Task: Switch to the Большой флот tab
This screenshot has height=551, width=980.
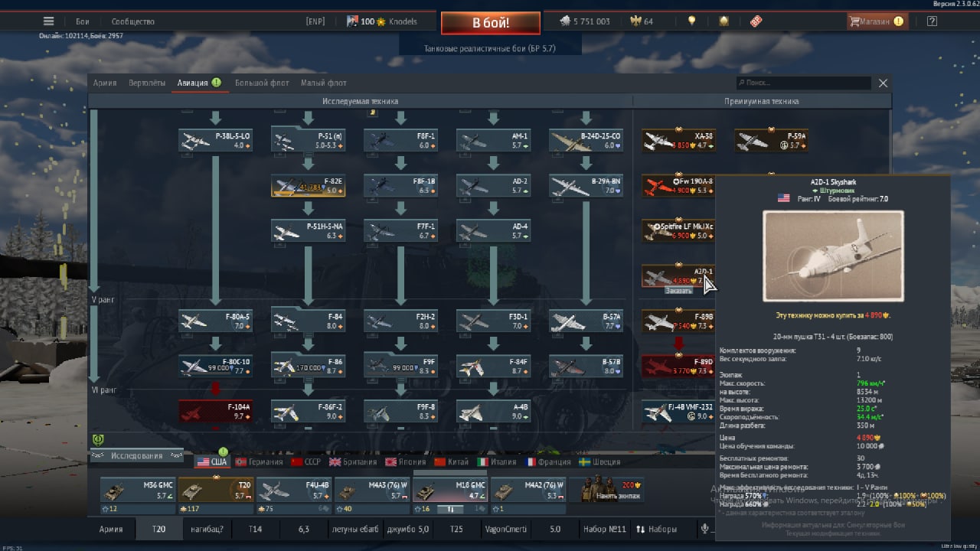Action: [262, 83]
